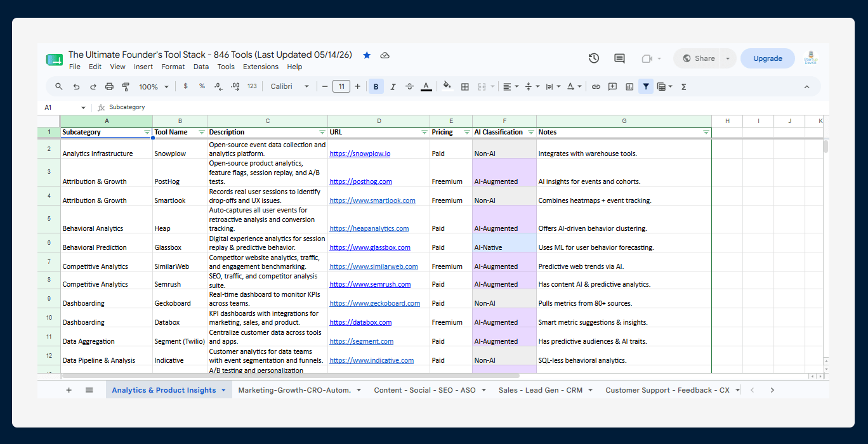Click the vertical scrollbar thumb
Screen dimensions: 868x444
(825, 147)
